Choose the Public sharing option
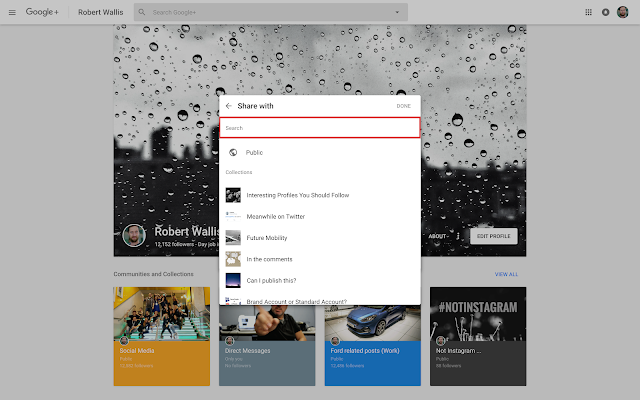Screen dimensions: 640x400 (x=320, y=152)
